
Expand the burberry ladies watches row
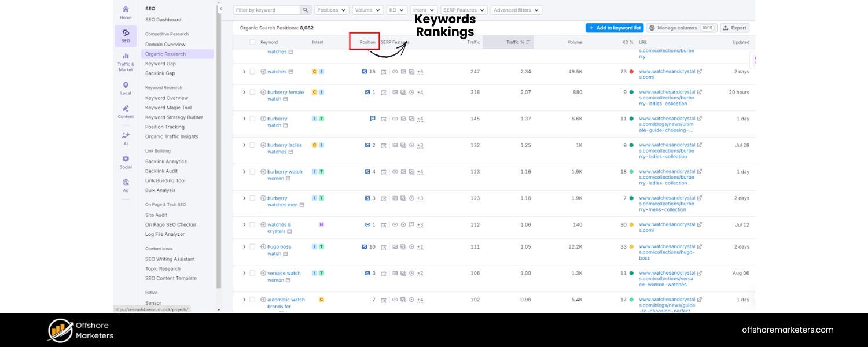click(x=244, y=145)
